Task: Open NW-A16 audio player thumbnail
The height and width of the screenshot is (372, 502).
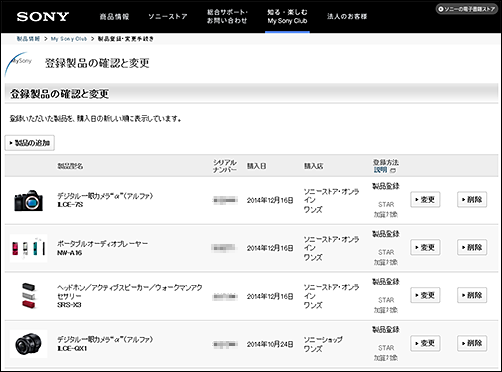Action: (x=29, y=248)
